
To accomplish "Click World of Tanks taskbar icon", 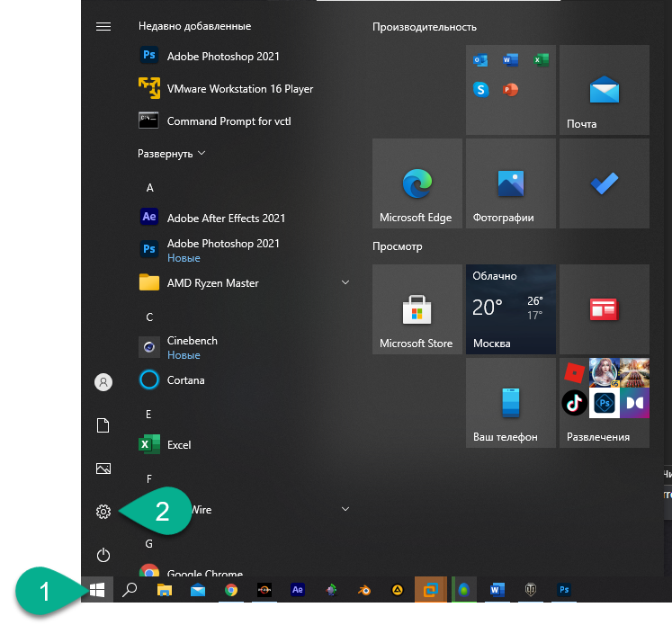I will click(531, 590).
